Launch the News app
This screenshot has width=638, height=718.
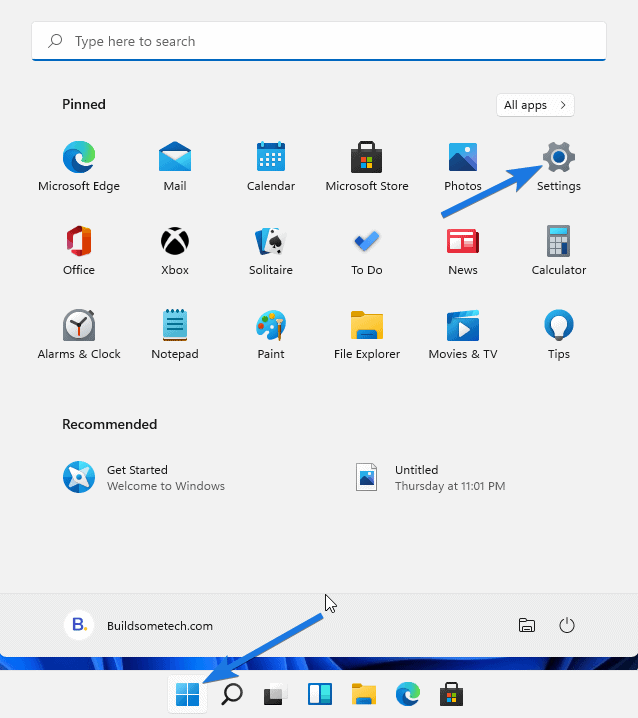[x=463, y=250]
